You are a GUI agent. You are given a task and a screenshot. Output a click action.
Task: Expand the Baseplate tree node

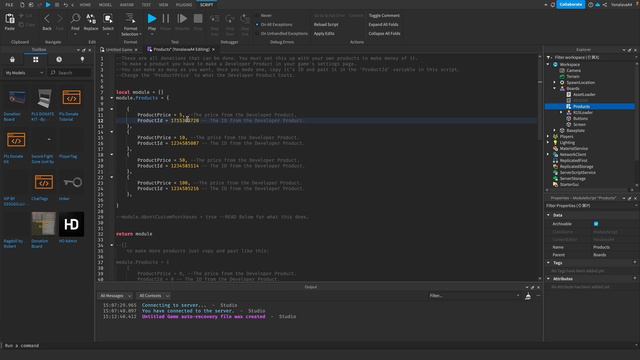click(555, 131)
